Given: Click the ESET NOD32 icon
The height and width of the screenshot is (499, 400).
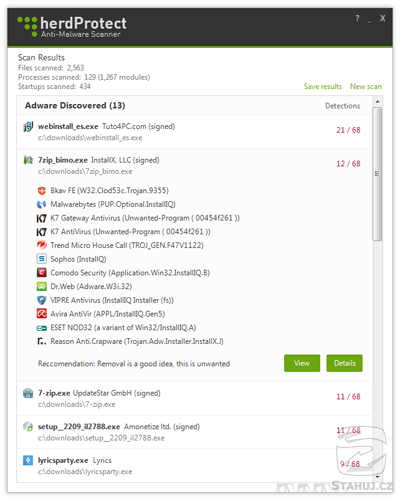Looking at the screenshot, I should (x=41, y=328).
